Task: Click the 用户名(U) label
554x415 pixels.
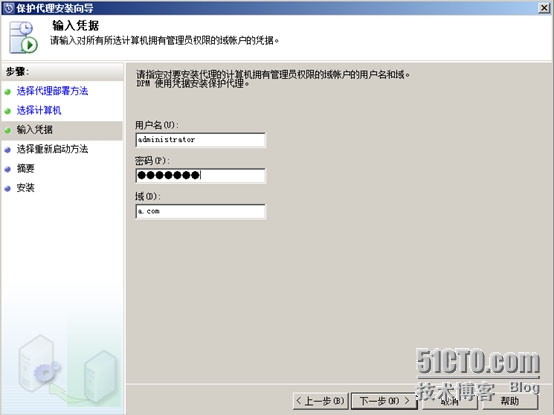Action: coord(157,125)
